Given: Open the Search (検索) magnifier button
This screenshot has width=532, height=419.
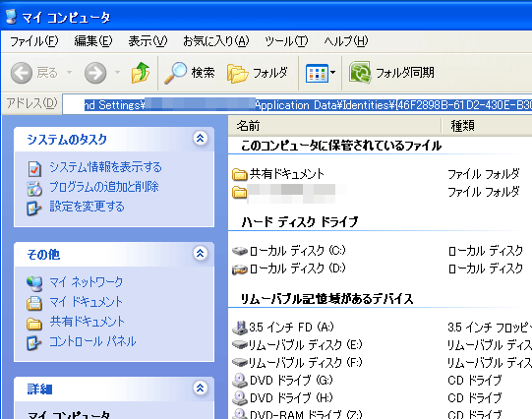Looking at the screenshot, I should tap(190, 73).
